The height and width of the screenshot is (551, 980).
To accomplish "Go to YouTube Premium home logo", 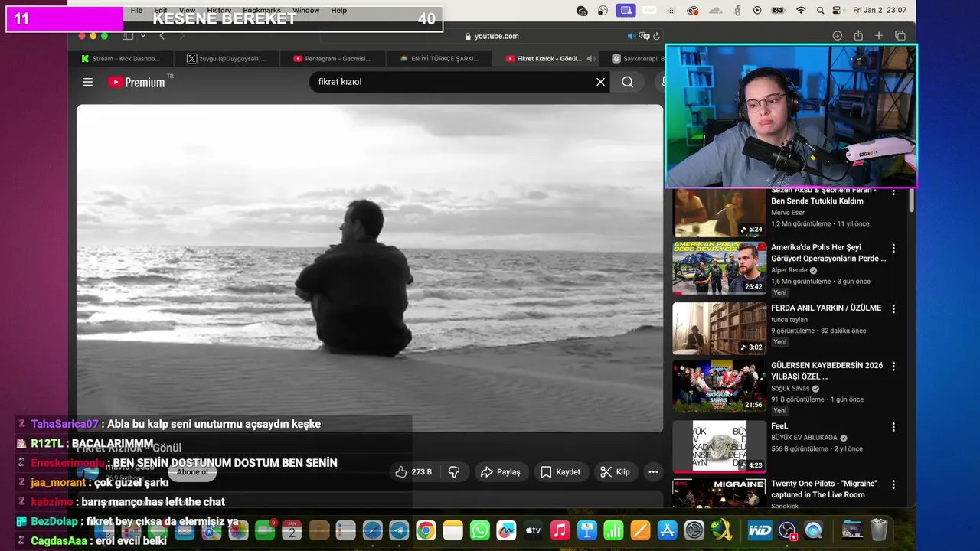I will coord(136,82).
